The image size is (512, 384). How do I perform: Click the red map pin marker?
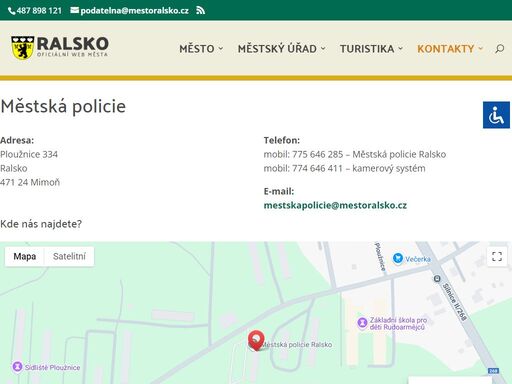pos(256,340)
